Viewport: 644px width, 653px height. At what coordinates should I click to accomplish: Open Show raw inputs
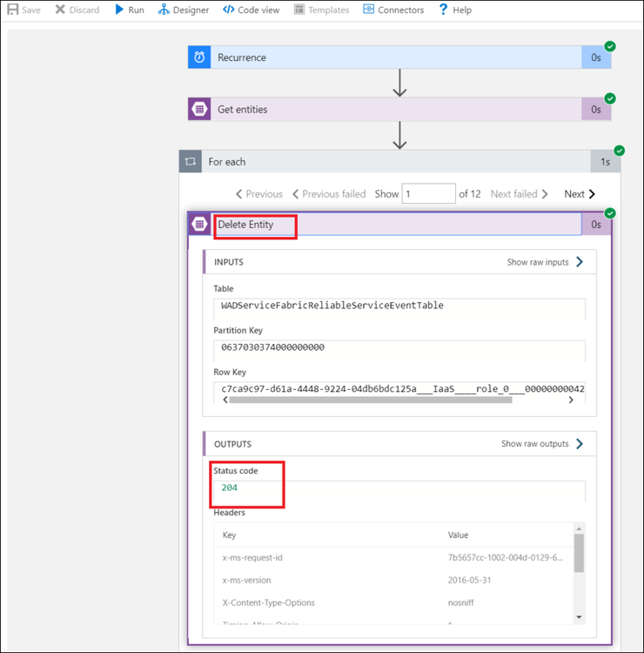point(538,262)
